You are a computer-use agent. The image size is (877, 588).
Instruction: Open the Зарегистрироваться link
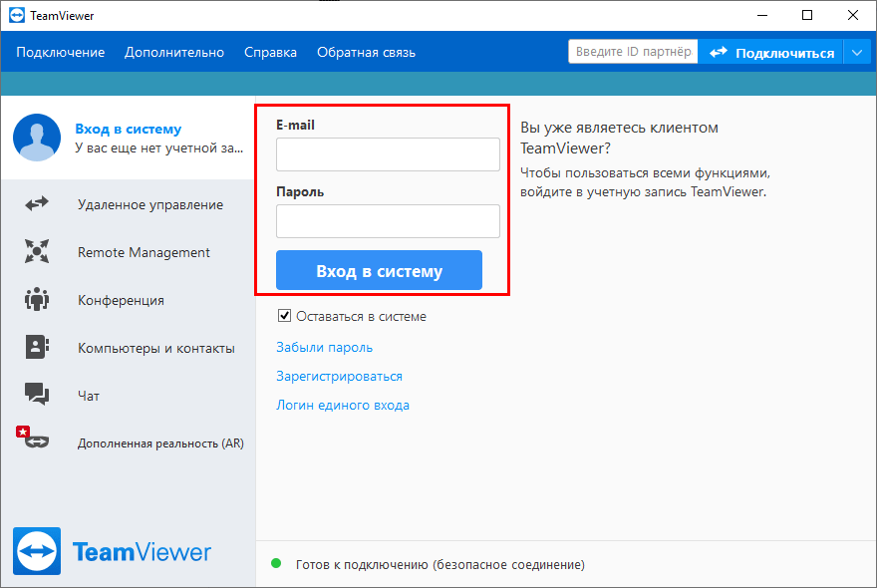click(339, 376)
